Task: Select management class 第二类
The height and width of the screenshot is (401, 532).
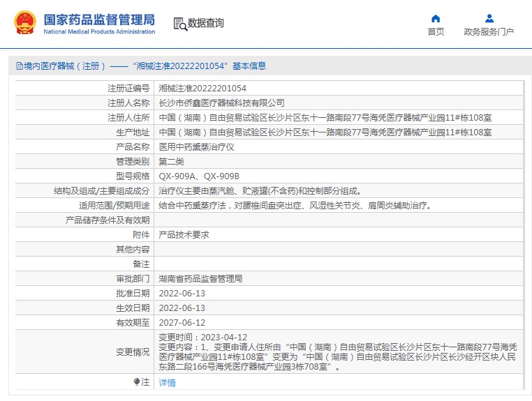Action: tap(171, 162)
